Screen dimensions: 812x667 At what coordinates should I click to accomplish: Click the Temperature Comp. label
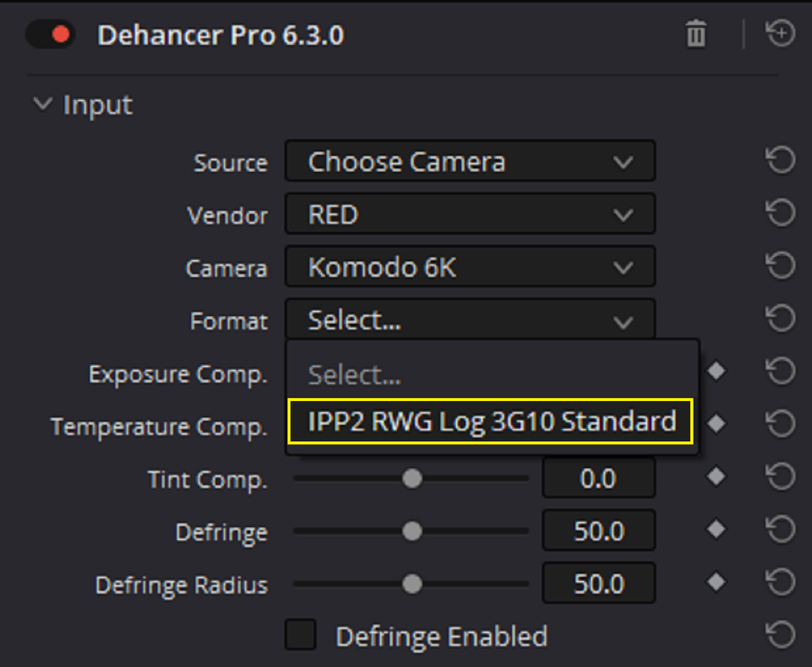point(159,427)
